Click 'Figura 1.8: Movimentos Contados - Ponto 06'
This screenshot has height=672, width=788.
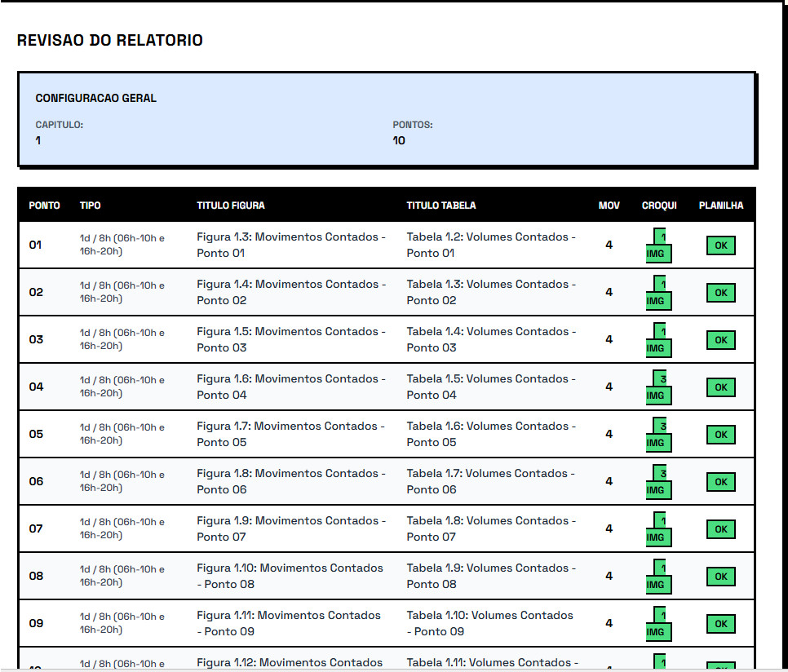click(291, 481)
